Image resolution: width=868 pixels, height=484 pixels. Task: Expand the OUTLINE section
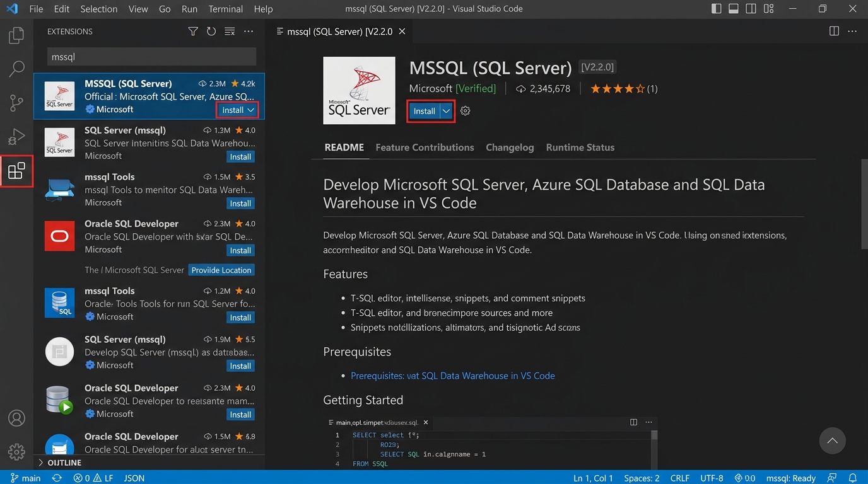(61, 463)
